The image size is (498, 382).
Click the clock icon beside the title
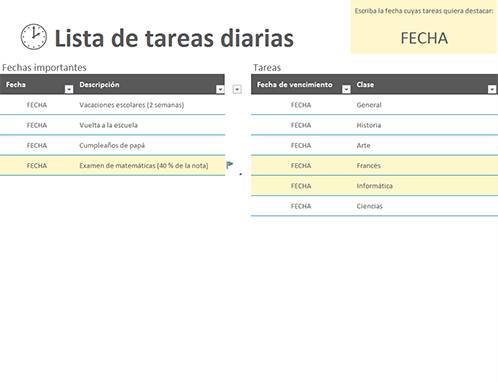click(34, 37)
